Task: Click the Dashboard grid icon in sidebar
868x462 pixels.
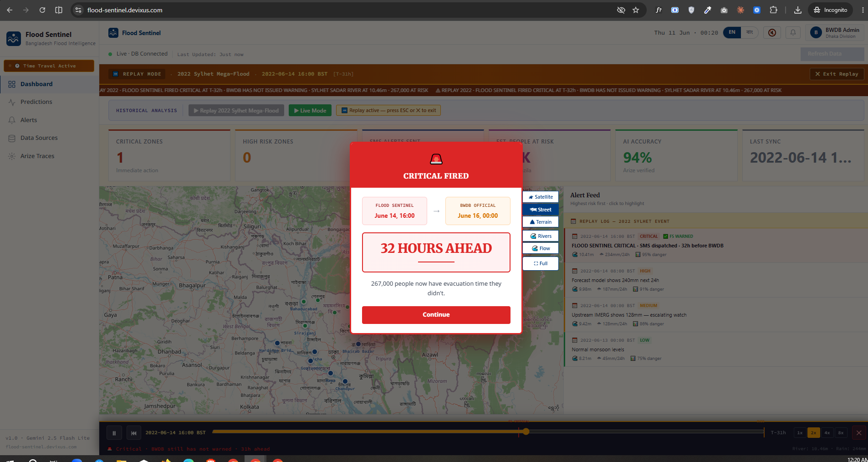Action: tap(12, 84)
